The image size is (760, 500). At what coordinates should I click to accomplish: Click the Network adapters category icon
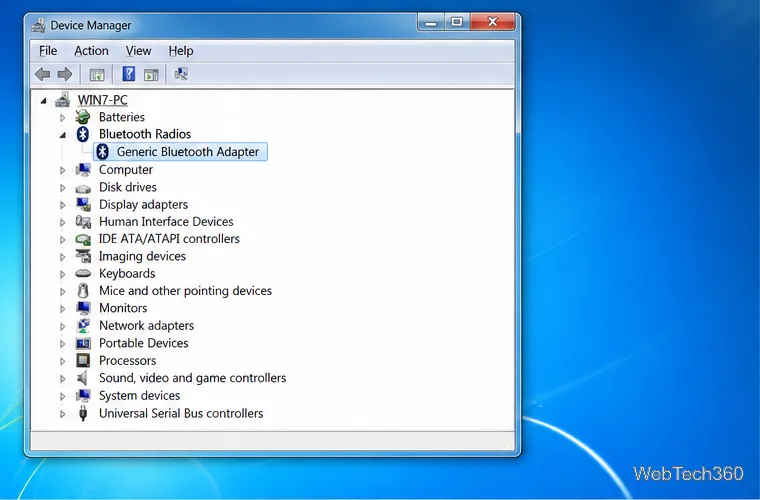point(83,326)
